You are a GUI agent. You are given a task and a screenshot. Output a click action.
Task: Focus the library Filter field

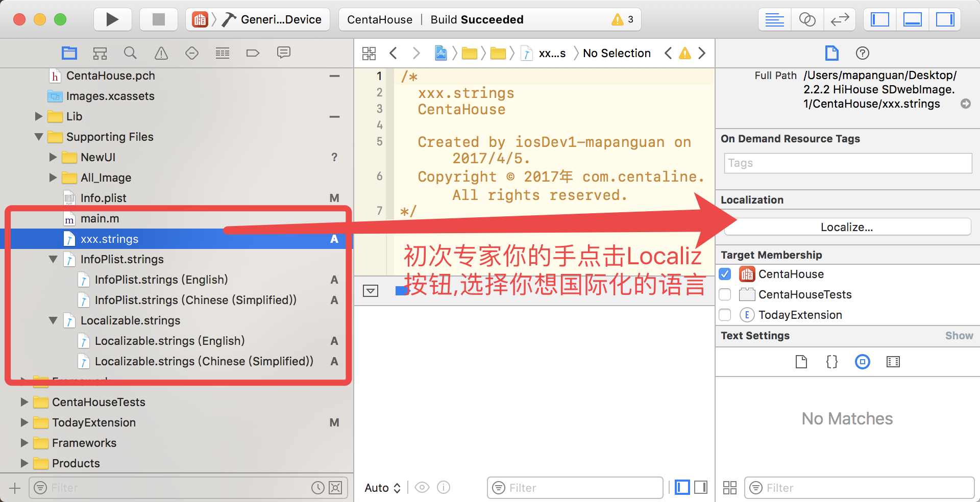pyautogui.click(x=860, y=488)
